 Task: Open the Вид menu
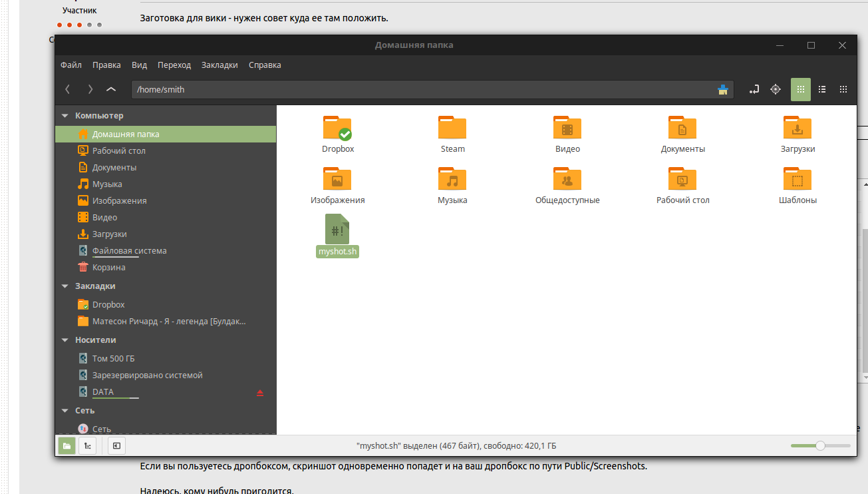[139, 65]
